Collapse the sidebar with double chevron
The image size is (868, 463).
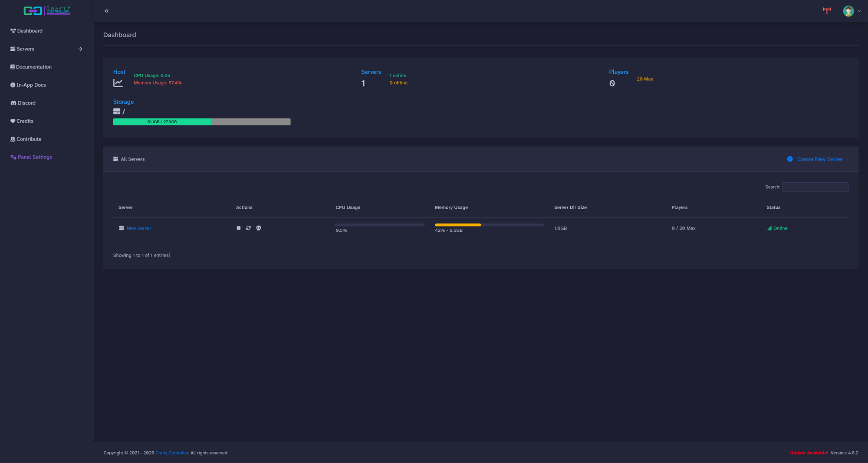pos(106,11)
